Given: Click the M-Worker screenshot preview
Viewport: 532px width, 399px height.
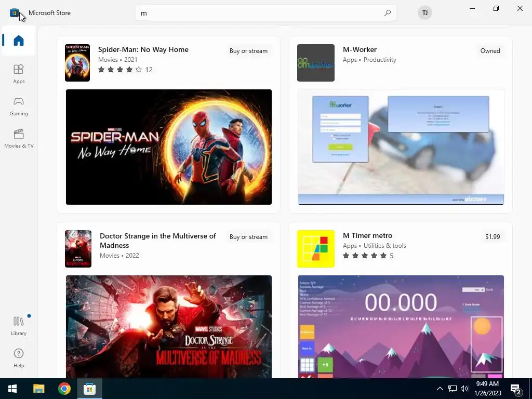Looking at the screenshot, I should coord(401,147).
